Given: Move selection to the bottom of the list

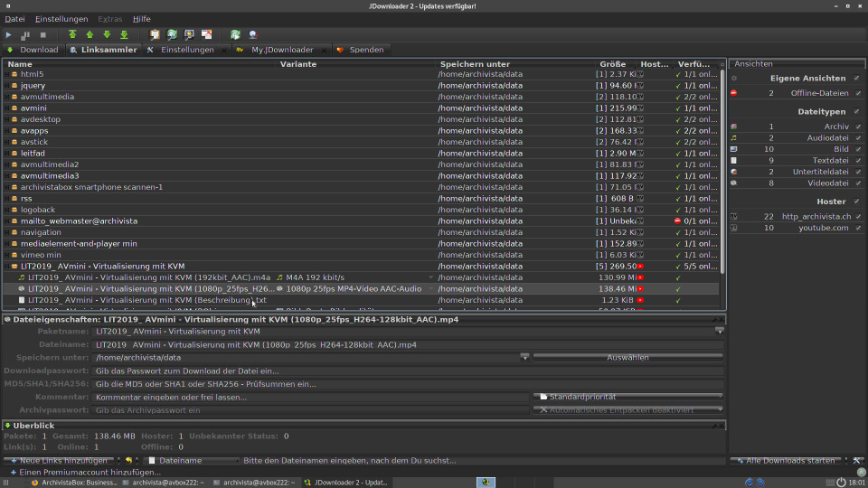Looking at the screenshot, I should (x=124, y=35).
